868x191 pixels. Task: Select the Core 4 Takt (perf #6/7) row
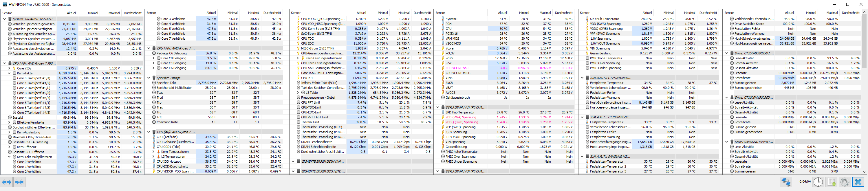[72, 98]
